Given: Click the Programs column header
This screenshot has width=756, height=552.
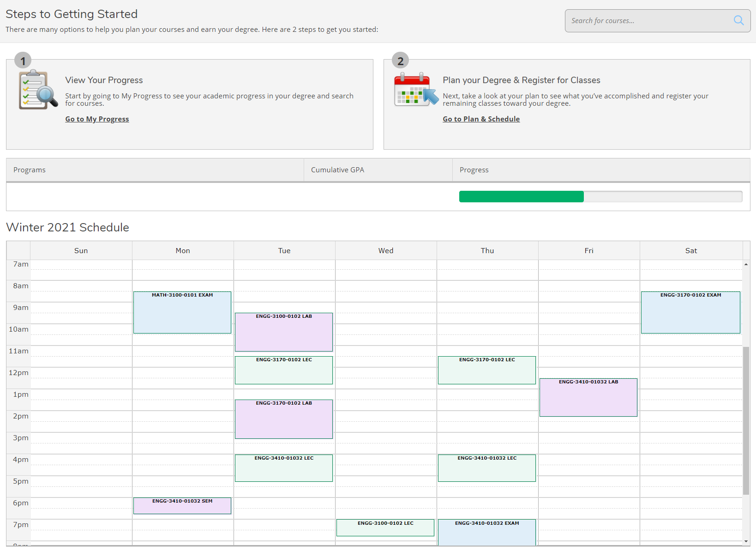Looking at the screenshot, I should point(29,170).
